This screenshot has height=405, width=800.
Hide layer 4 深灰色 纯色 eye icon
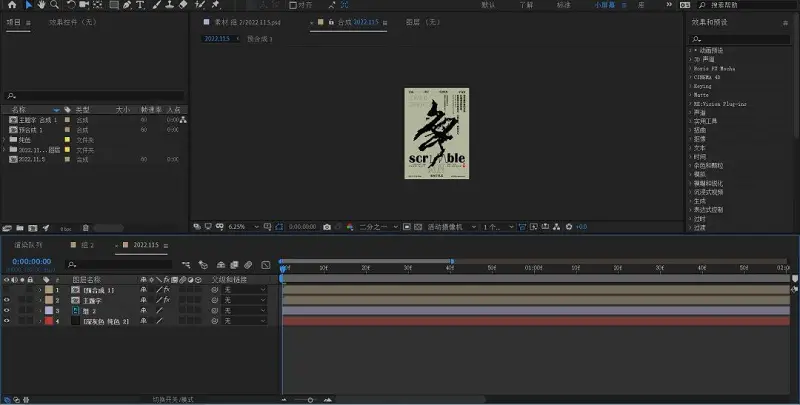tap(7, 321)
